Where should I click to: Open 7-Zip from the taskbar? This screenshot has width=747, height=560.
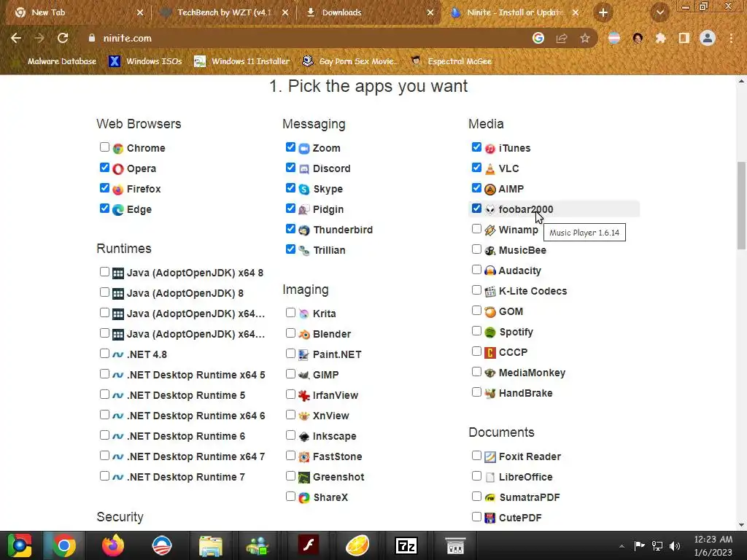406,545
